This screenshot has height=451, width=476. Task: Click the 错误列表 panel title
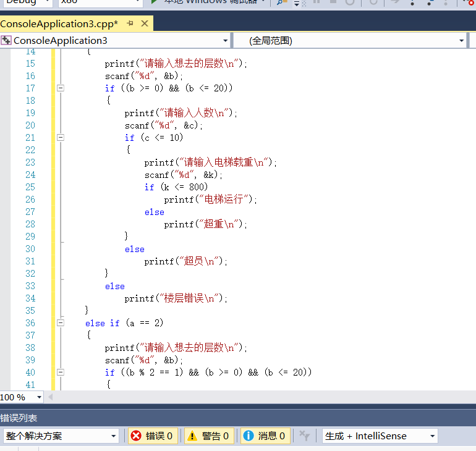[19, 418]
